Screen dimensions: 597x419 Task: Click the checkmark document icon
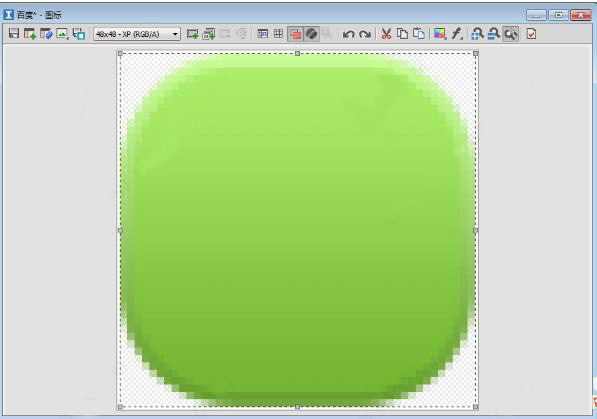pyautogui.click(x=532, y=34)
